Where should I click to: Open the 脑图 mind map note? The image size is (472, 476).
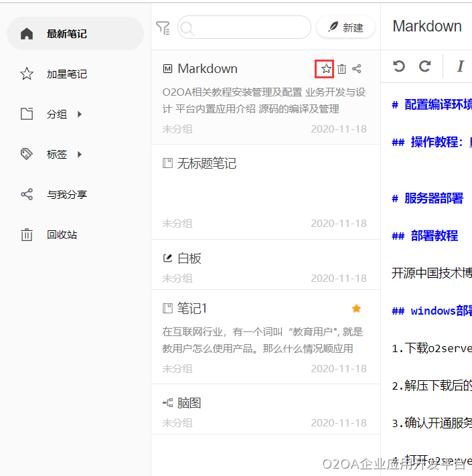click(189, 403)
